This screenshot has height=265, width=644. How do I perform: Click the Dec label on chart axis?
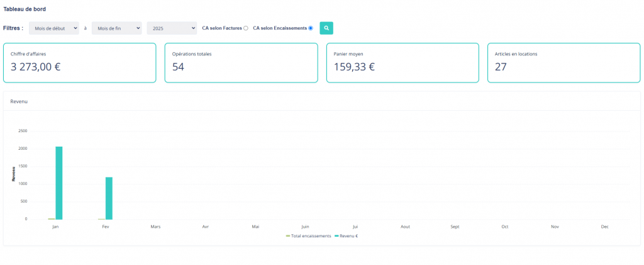(604, 227)
